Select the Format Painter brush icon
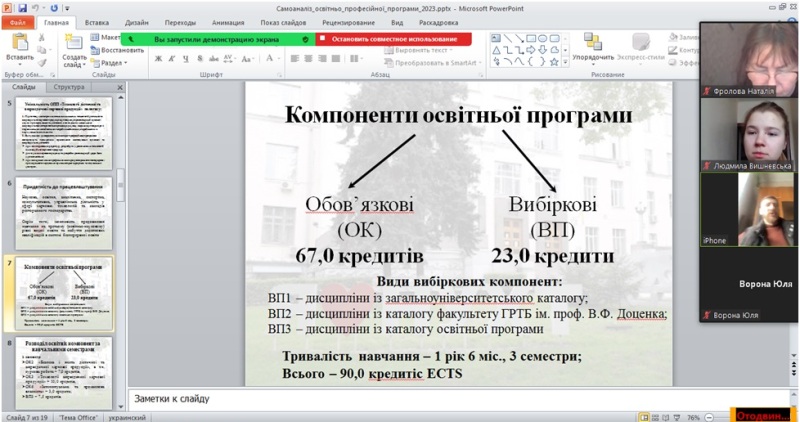Image resolution: width=800 pixels, height=422 pixels. (x=42, y=62)
